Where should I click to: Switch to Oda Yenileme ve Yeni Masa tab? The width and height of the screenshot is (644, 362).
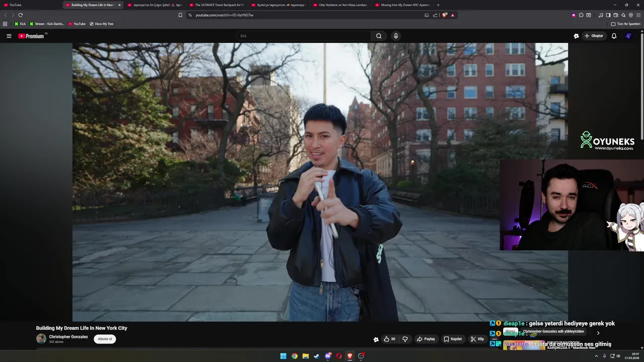pyautogui.click(x=341, y=5)
